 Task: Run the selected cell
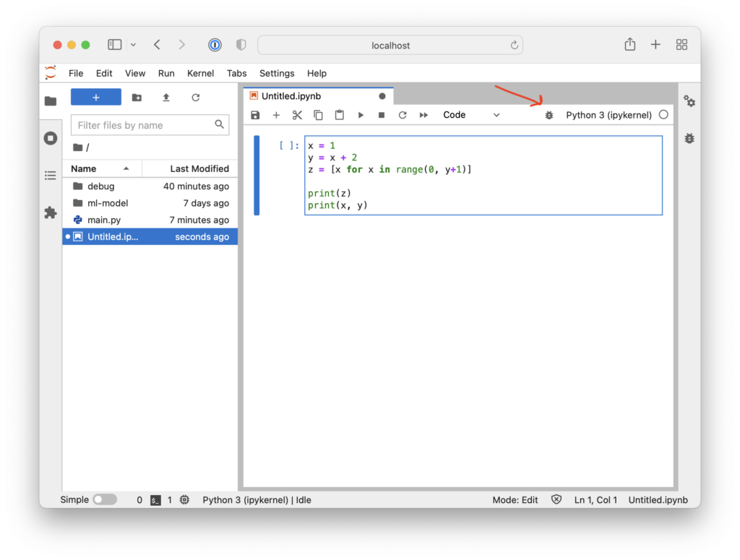[361, 115]
